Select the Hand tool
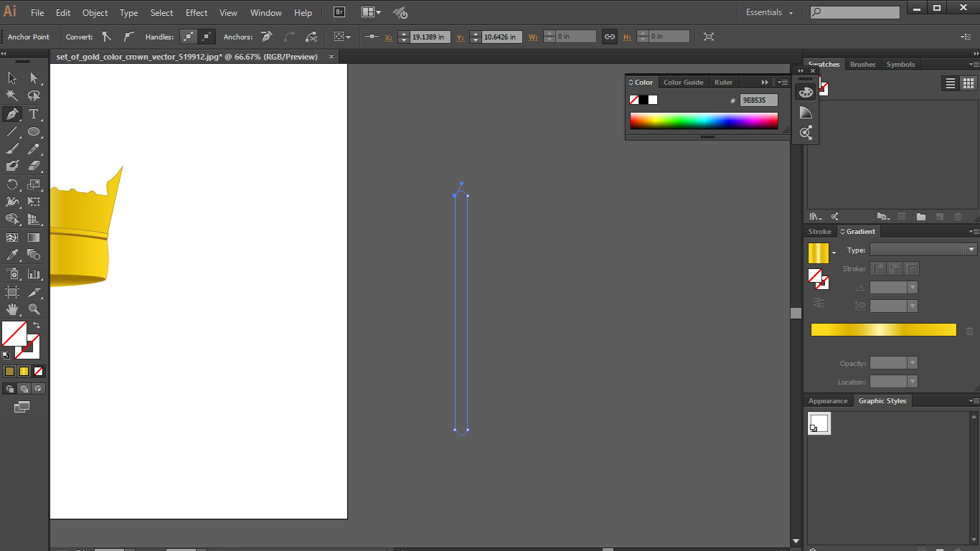 click(12, 309)
